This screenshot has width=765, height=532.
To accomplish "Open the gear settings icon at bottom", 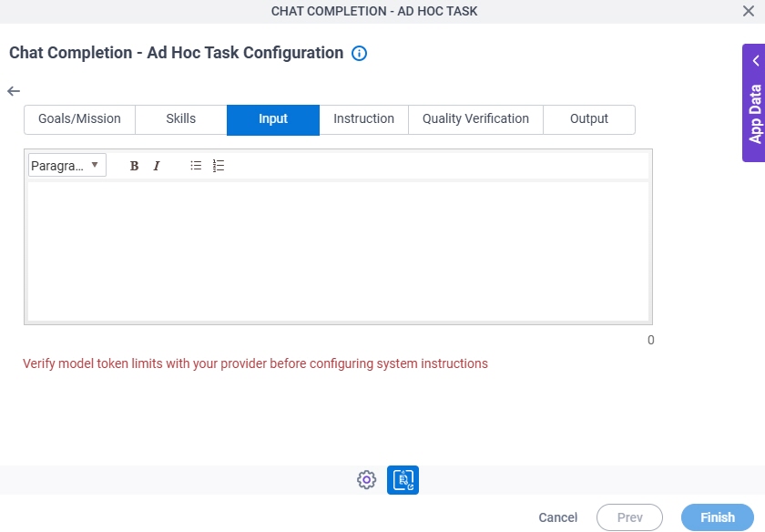I will pyautogui.click(x=366, y=480).
